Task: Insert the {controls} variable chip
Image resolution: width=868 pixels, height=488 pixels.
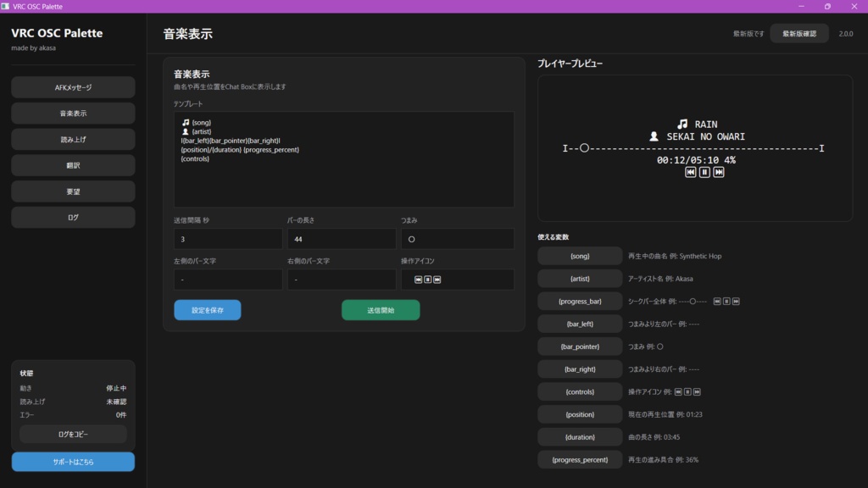Action: 580,391
